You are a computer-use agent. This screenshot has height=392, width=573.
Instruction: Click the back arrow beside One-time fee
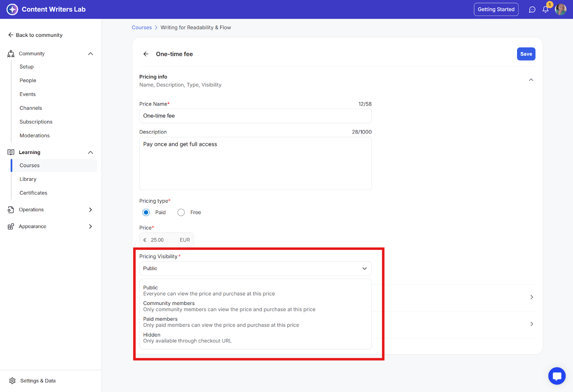(x=146, y=54)
